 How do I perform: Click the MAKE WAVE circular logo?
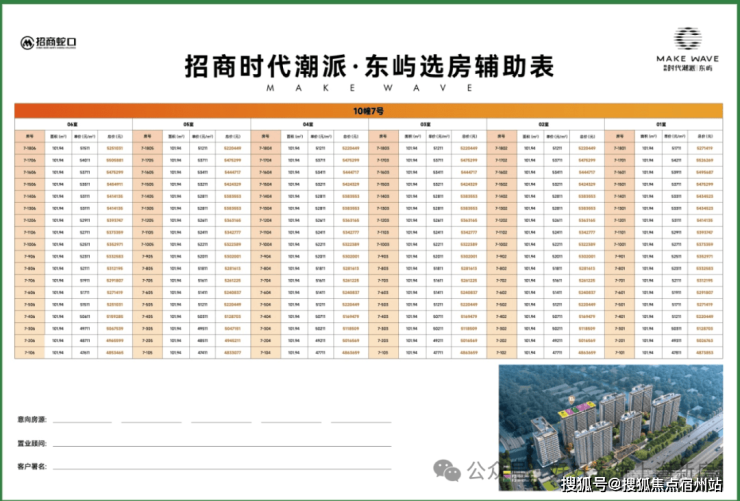click(686, 39)
